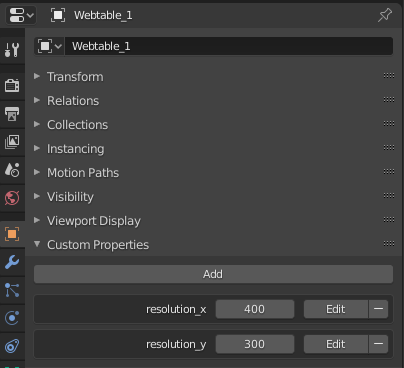The height and width of the screenshot is (368, 404).
Task: Click the Webtable_1 object name field
Action: pos(229,46)
